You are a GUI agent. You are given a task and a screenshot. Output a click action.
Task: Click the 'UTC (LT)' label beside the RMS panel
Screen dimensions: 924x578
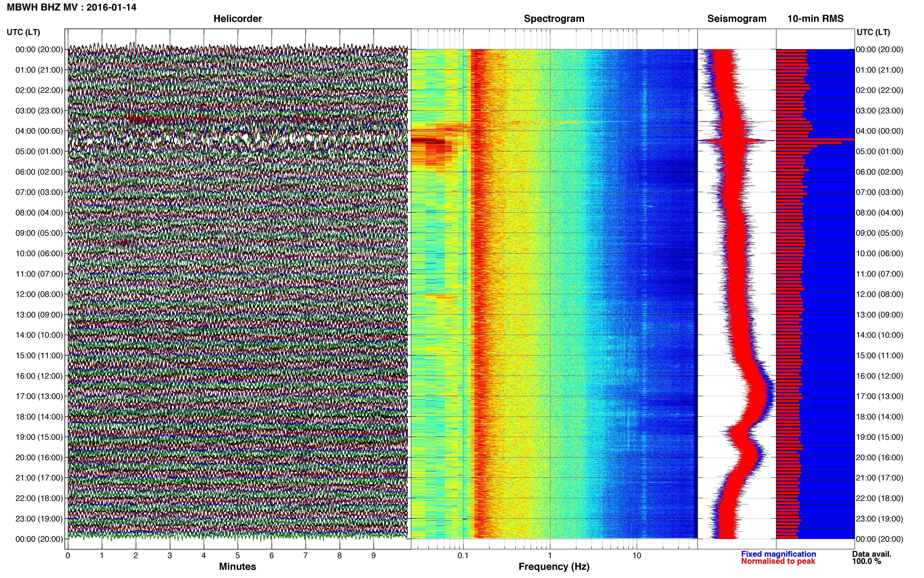pyautogui.click(x=873, y=32)
